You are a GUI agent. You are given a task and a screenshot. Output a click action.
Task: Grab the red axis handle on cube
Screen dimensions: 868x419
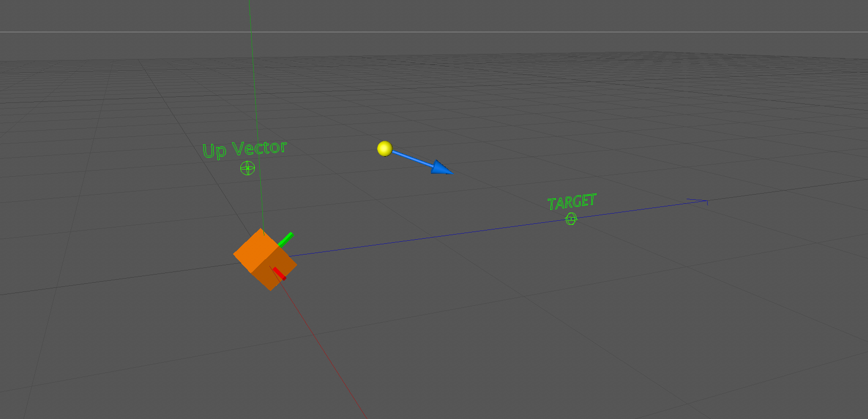tap(279, 274)
